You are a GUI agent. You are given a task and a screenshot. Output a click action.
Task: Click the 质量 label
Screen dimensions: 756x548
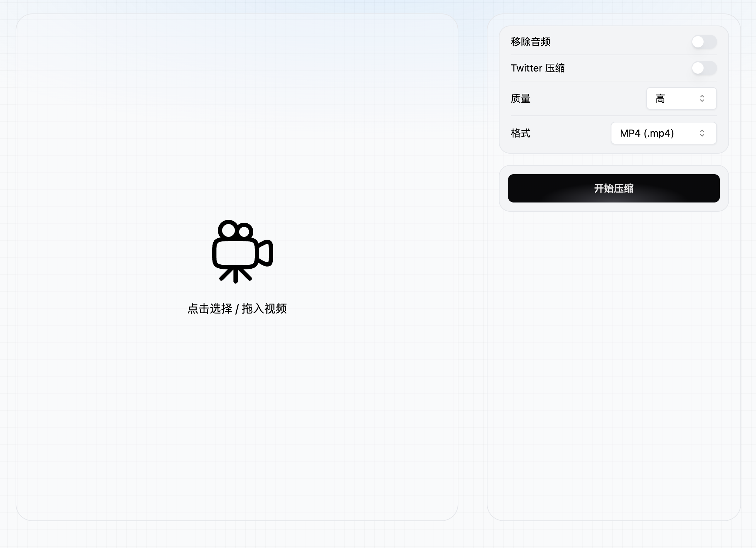tap(520, 98)
